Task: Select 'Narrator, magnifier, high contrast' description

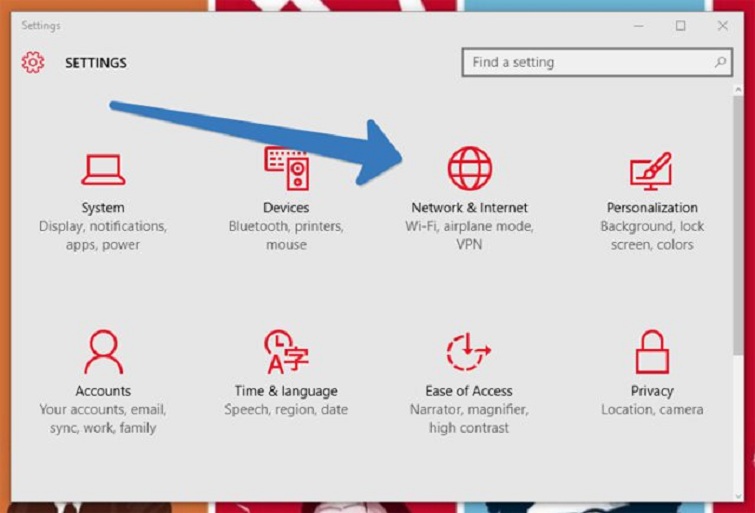Action: (469, 419)
